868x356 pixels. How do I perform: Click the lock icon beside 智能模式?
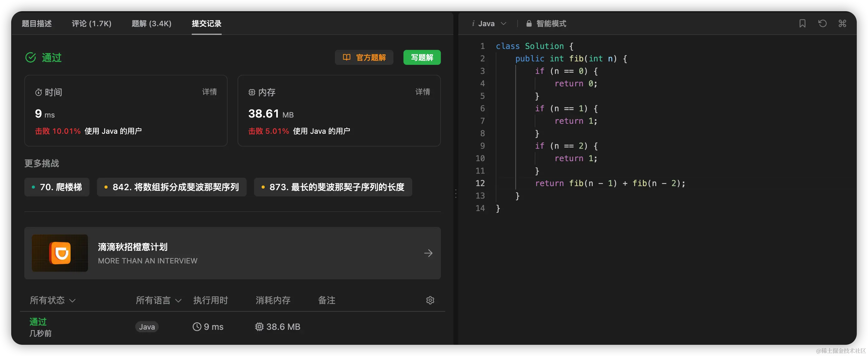tap(529, 24)
